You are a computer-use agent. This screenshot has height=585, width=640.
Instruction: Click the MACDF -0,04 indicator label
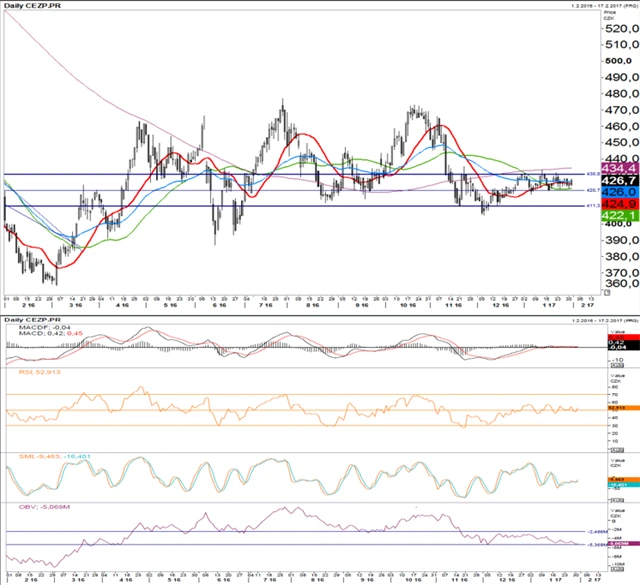click(28, 326)
